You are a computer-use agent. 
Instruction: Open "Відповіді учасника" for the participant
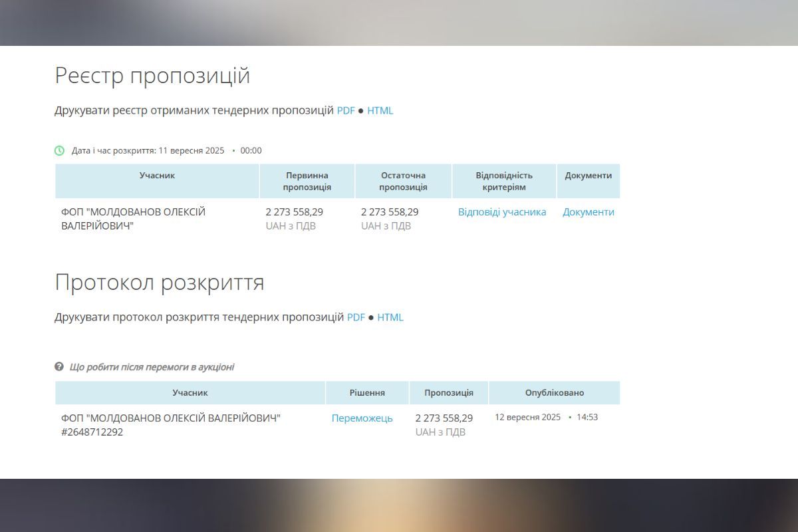502,211
